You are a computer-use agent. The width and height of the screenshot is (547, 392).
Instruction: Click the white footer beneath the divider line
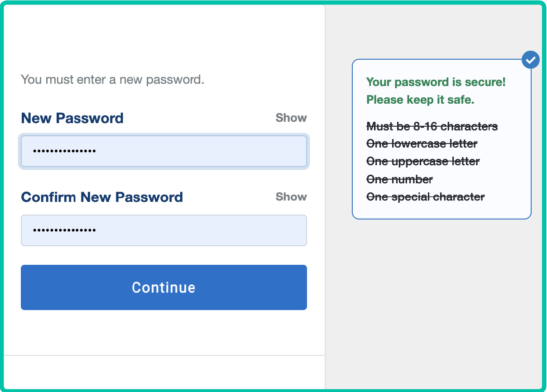coord(164,372)
